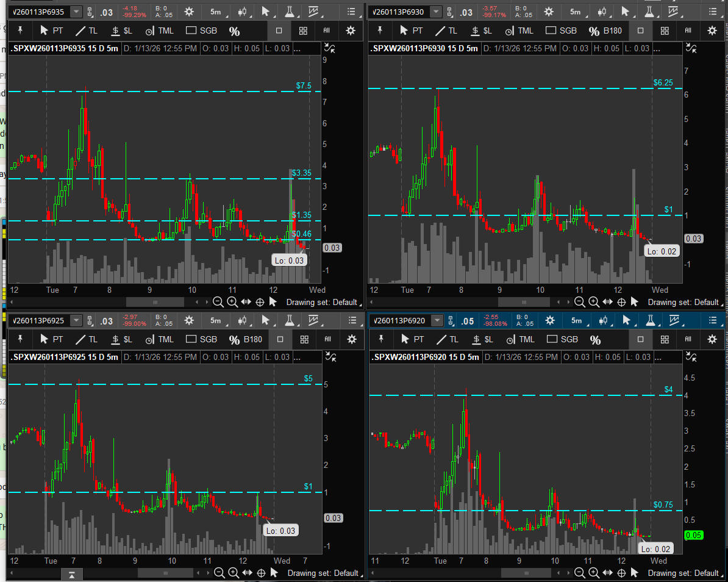Open symbol dropdown for 260113P6935

coord(76,12)
